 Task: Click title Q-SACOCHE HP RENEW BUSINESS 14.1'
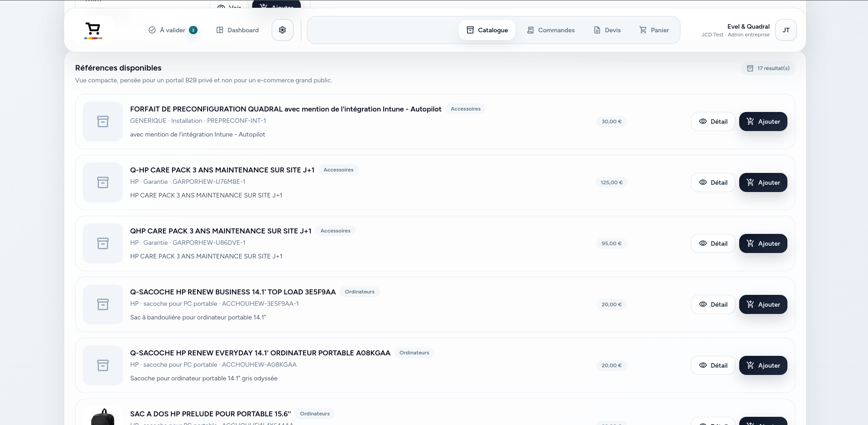point(233,292)
